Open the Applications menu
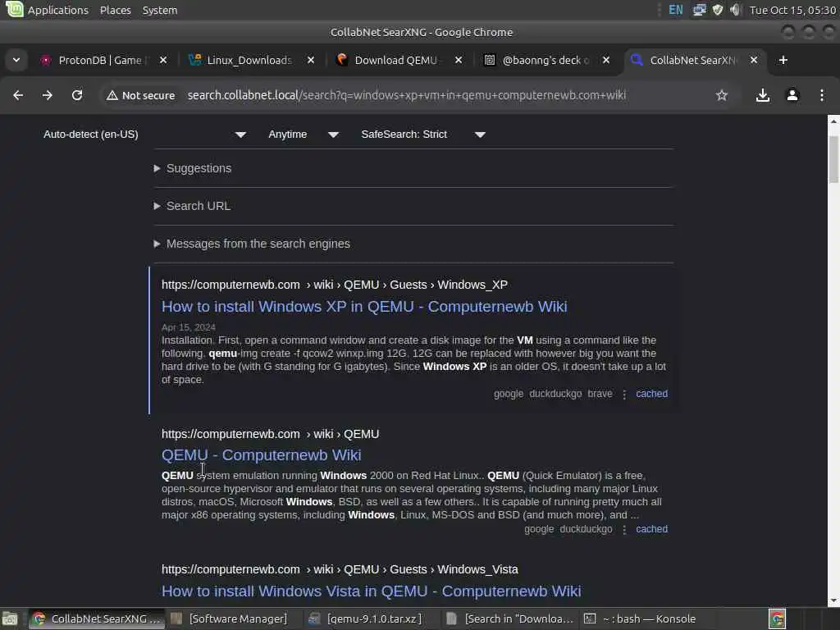The height and width of the screenshot is (630, 840). [58, 10]
